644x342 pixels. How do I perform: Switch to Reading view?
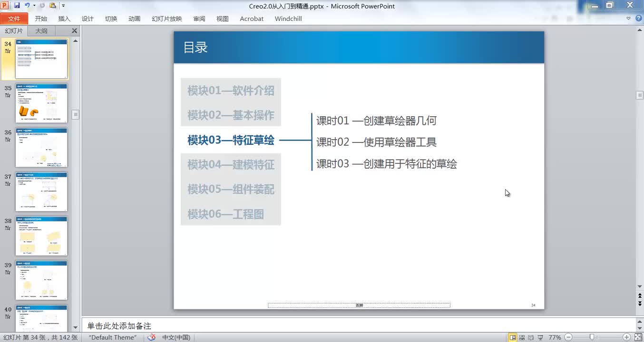pyautogui.click(x=531, y=337)
